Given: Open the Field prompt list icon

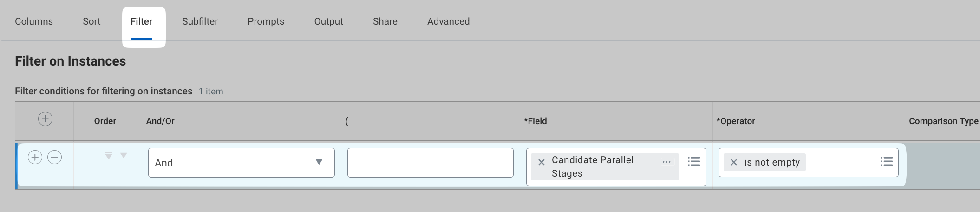Looking at the screenshot, I should (694, 161).
